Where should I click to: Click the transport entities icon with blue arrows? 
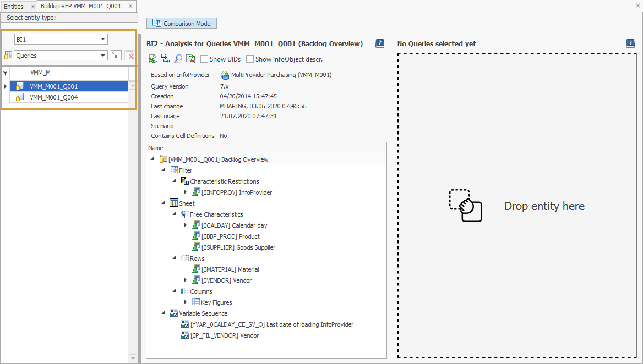pos(165,59)
